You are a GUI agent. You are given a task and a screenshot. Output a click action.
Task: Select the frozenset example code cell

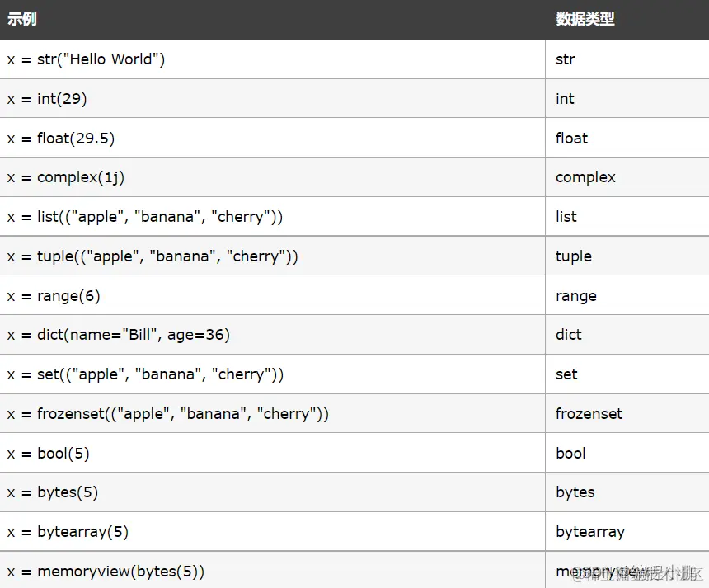(167, 414)
